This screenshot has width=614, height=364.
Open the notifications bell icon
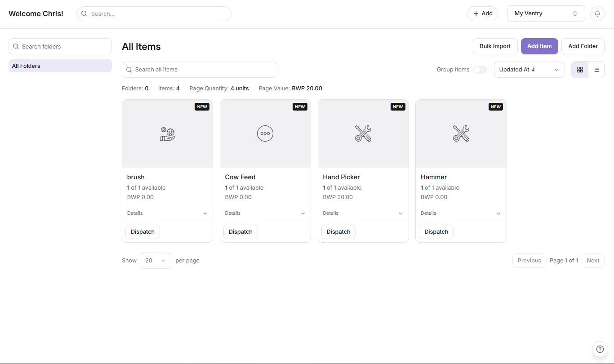point(597,13)
